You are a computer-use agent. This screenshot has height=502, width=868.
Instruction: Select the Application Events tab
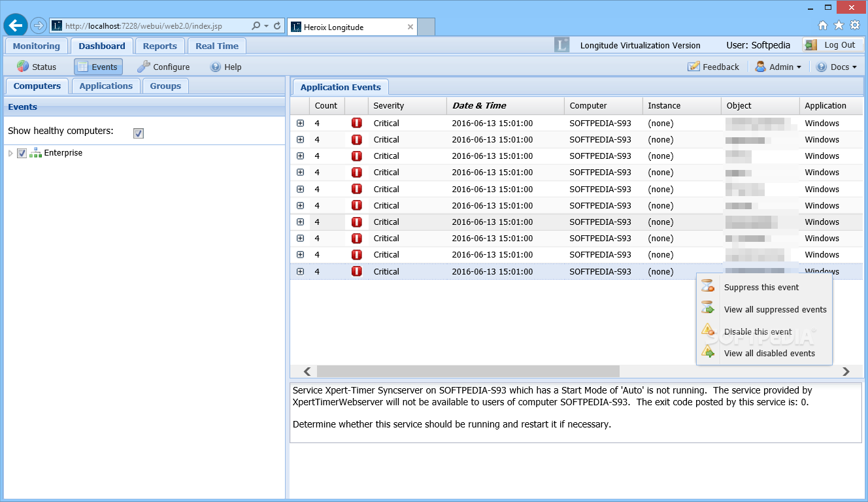pos(341,87)
